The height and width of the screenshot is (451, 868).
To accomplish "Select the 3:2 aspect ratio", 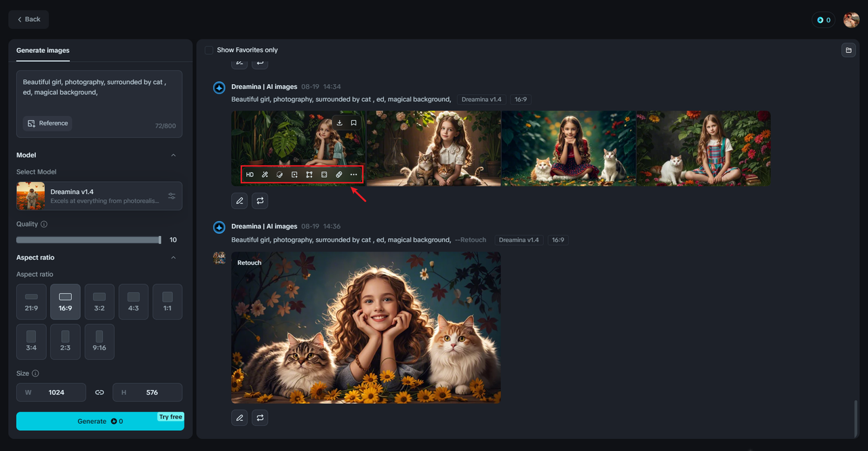I will 99,302.
